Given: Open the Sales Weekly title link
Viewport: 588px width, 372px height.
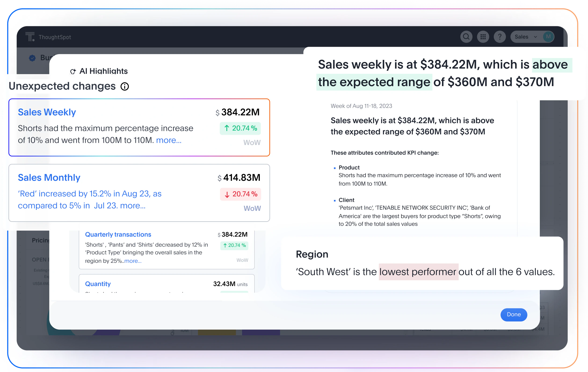Looking at the screenshot, I should click(x=47, y=112).
